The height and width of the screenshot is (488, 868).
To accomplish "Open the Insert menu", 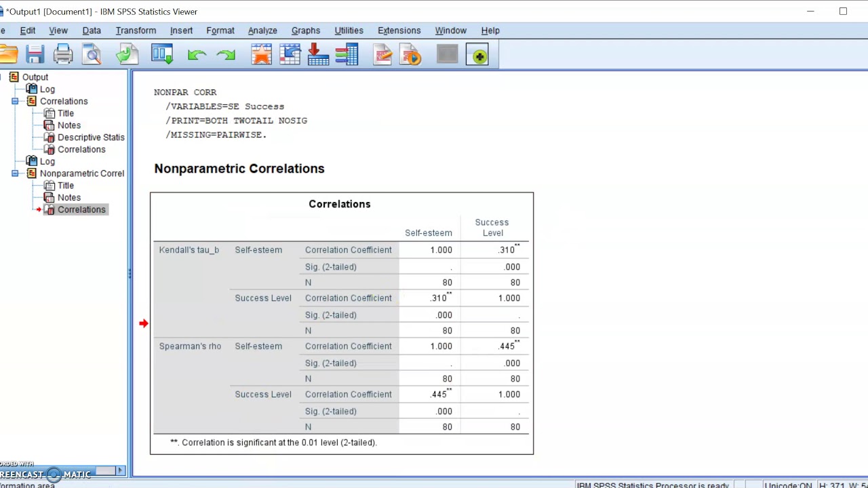I will (181, 30).
